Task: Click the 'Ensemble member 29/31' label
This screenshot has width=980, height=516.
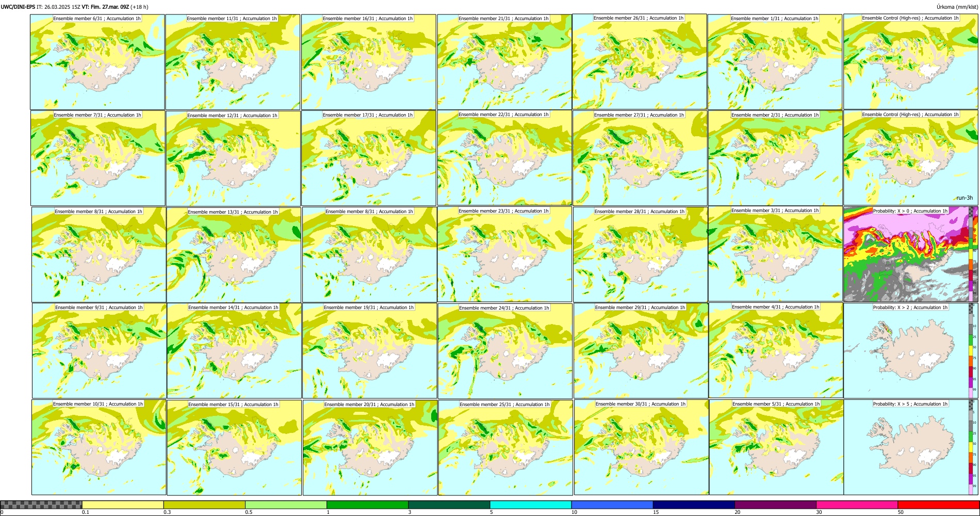Action: point(640,308)
